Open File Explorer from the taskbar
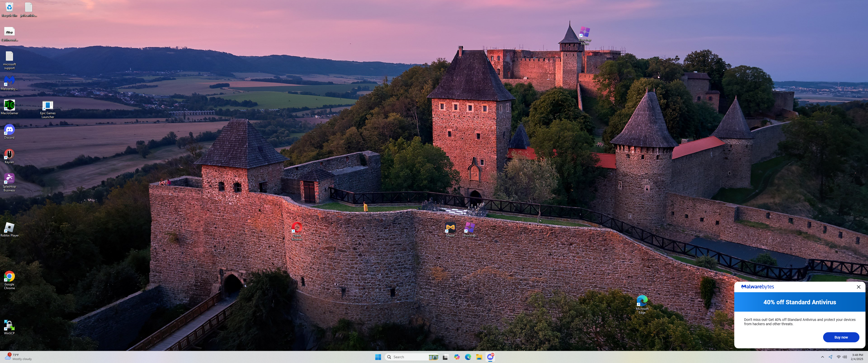Image resolution: width=868 pixels, height=363 pixels. pos(479,357)
